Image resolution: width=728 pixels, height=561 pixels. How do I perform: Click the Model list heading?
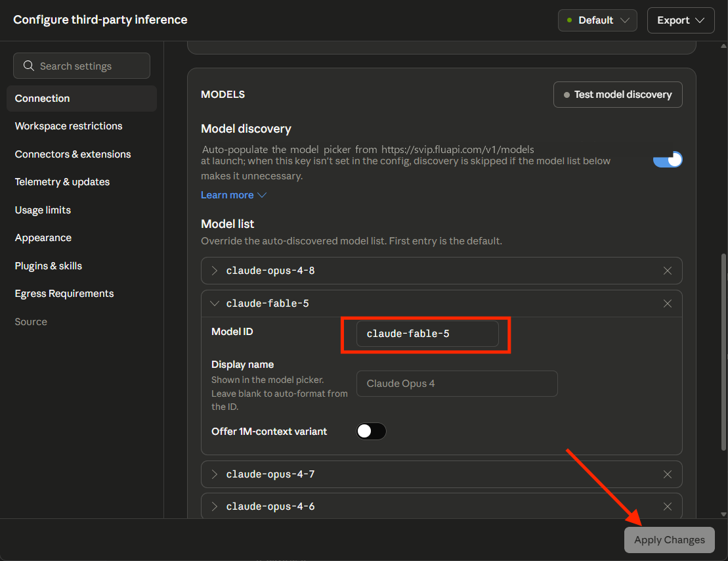228,224
